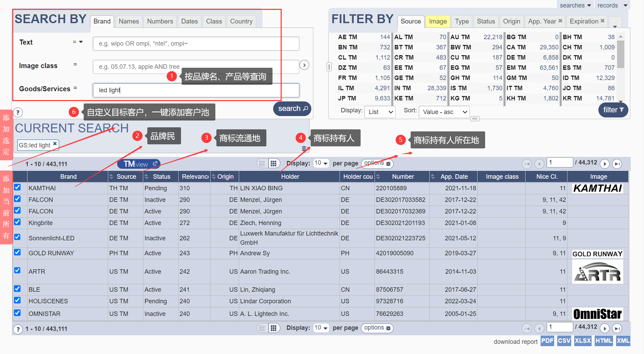Download report as XLSX
Screen dimensions: 644x354
[x=583, y=341]
